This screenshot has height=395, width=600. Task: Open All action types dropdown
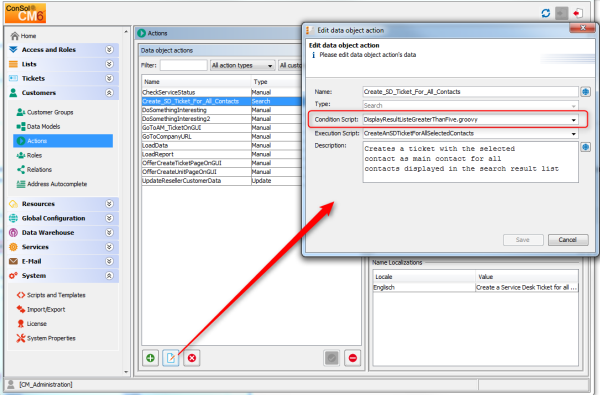click(x=242, y=65)
